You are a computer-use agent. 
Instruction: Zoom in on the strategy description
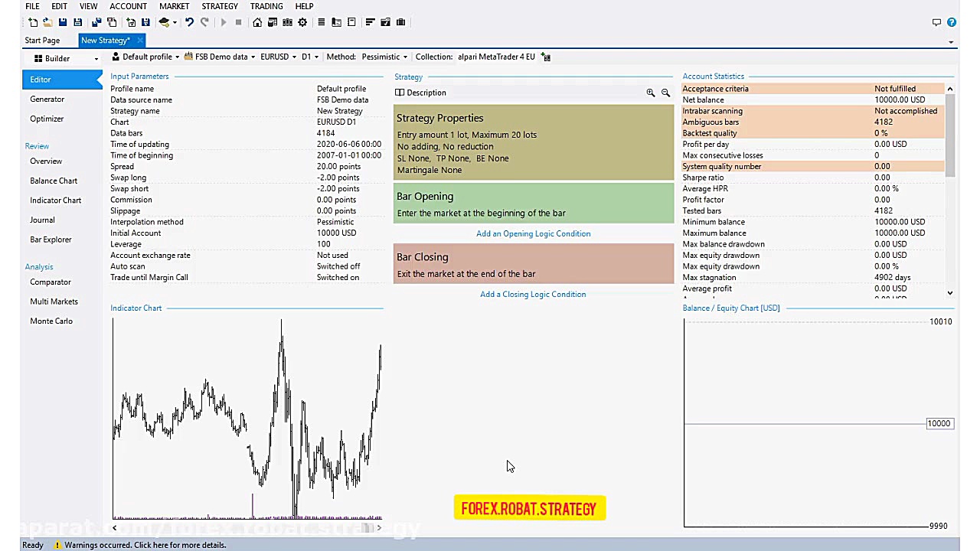pos(651,93)
